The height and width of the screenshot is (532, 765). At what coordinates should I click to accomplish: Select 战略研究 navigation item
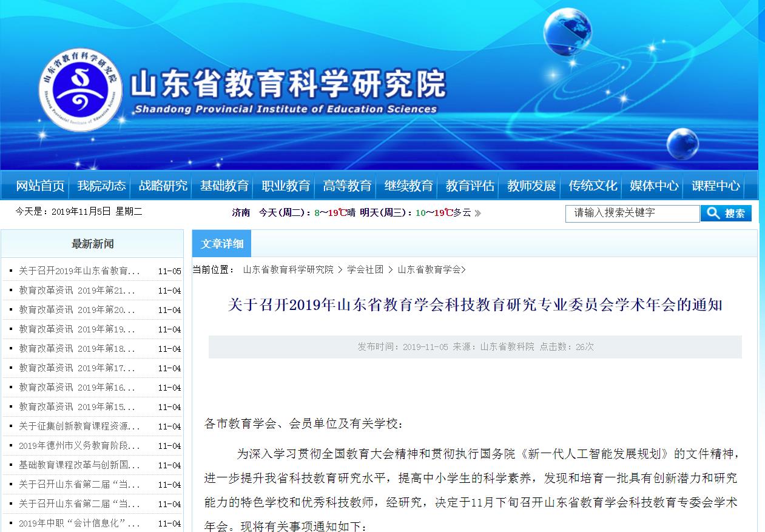point(163,186)
